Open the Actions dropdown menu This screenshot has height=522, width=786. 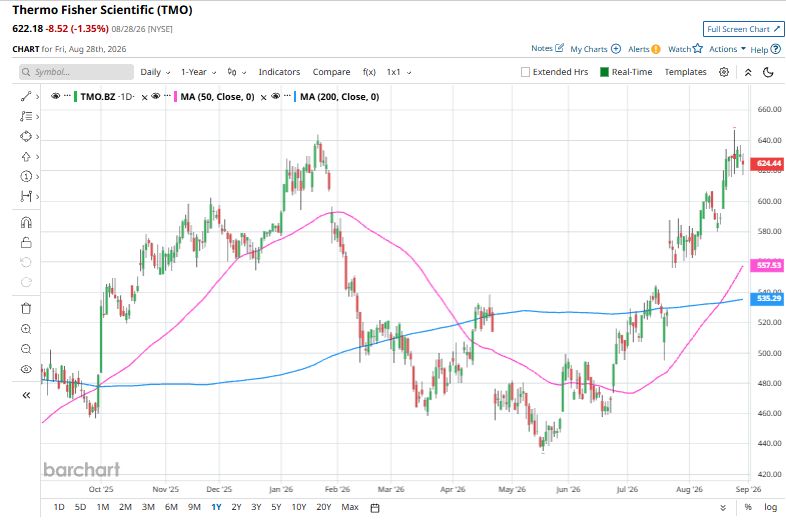[727, 49]
